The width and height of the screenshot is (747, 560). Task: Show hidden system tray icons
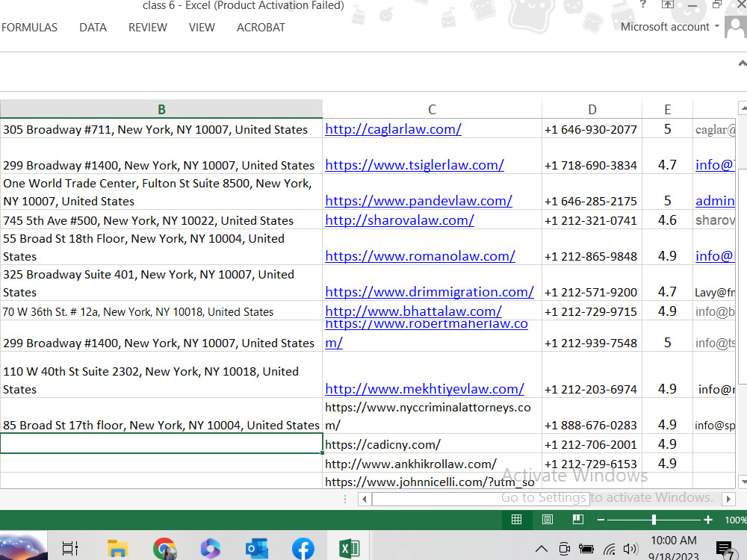(541, 549)
